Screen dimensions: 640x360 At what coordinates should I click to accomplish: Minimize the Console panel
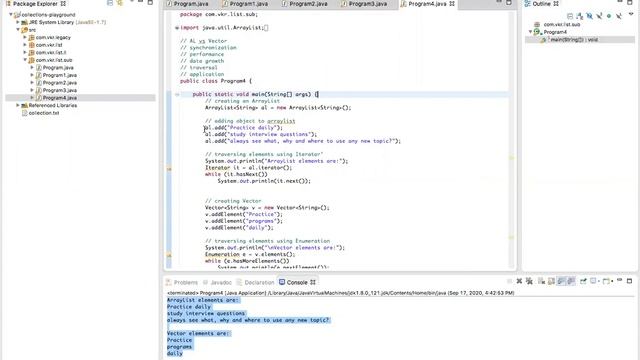(x=620, y=280)
